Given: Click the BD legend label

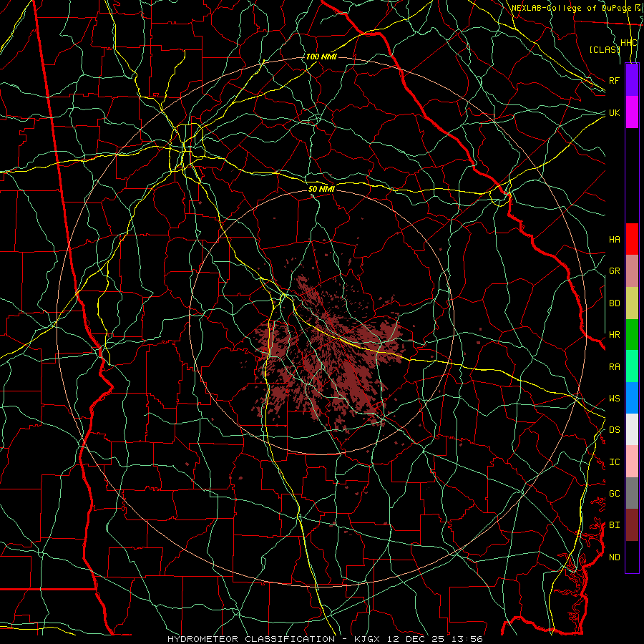Looking at the screenshot, I should tap(615, 303).
